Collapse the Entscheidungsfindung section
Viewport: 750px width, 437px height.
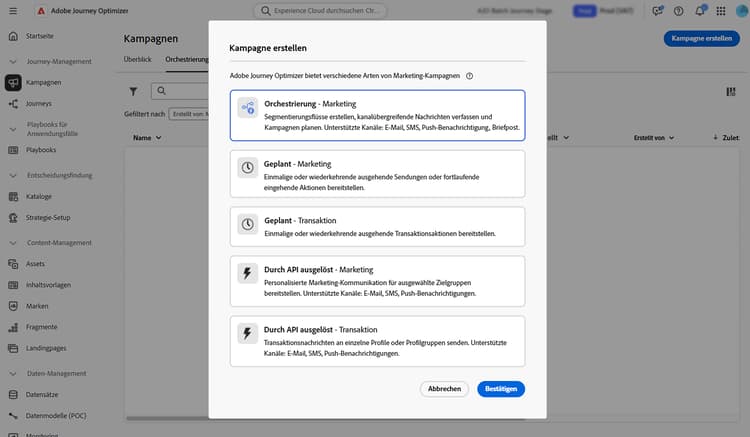pyautogui.click(x=13, y=175)
